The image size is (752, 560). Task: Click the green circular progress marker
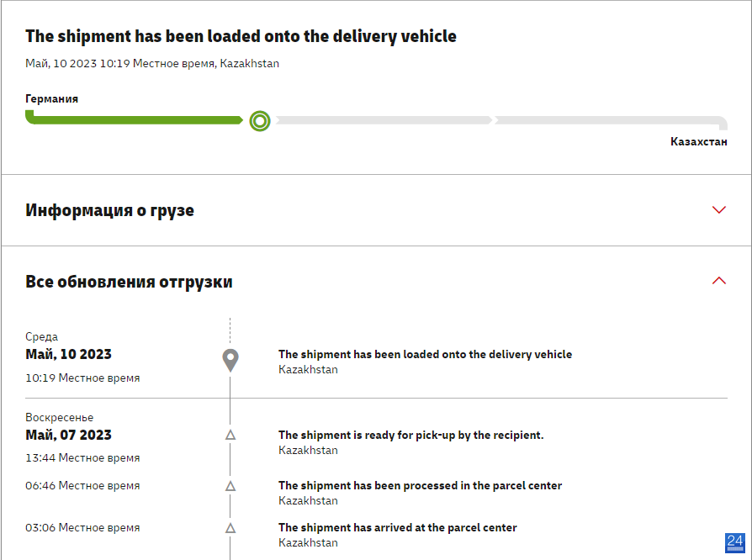tap(260, 121)
